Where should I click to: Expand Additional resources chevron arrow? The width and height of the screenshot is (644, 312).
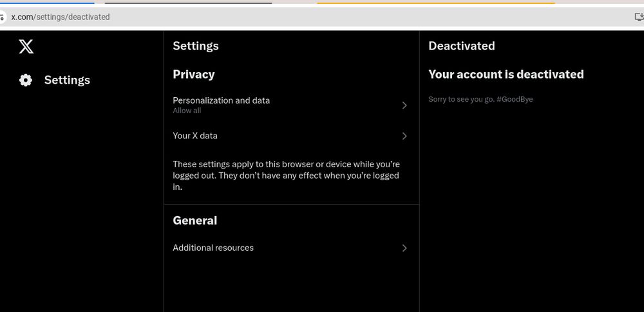[x=404, y=248]
